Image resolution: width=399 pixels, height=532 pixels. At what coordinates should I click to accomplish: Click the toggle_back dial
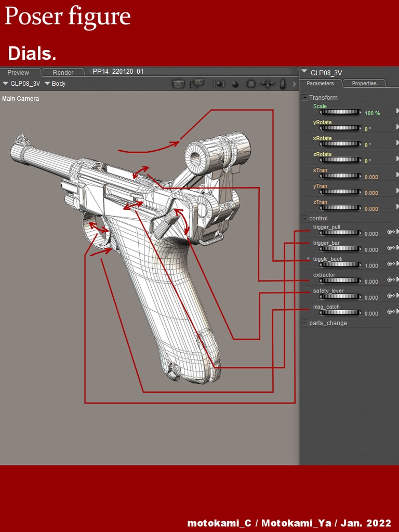pyautogui.click(x=340, y=264)
